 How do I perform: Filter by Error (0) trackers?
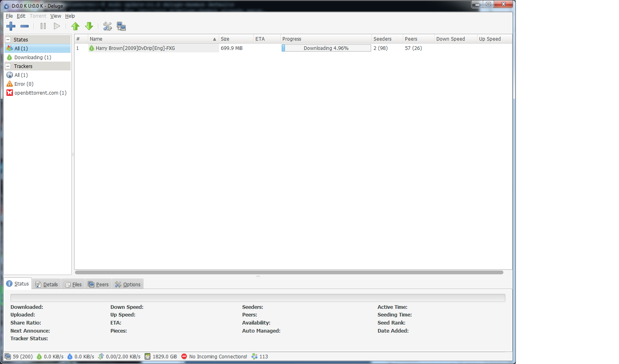click(37, 84)
